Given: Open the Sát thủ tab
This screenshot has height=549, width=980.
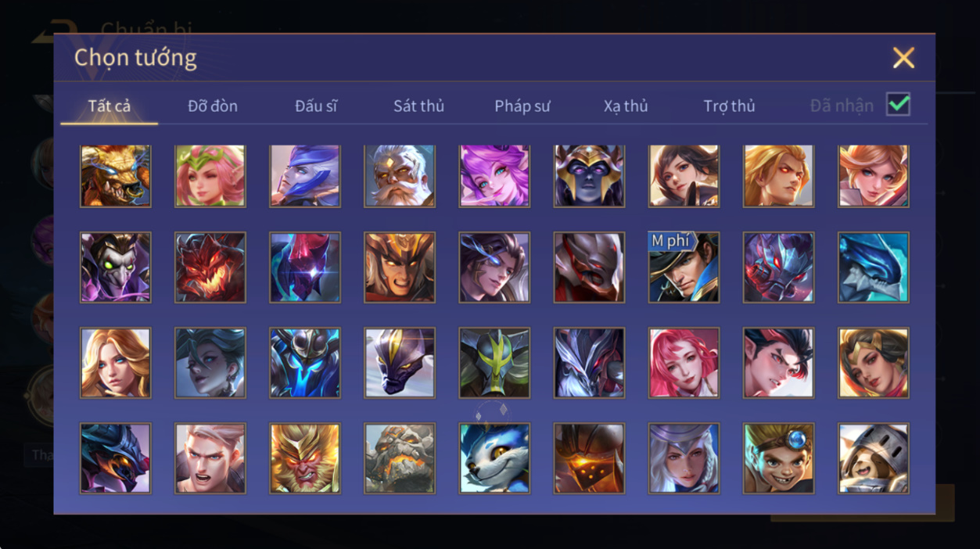Looking at the screenshot, I should pos(418,106).
